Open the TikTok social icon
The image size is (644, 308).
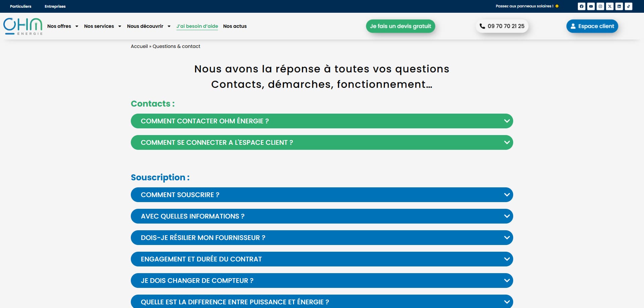click(629, 6)
